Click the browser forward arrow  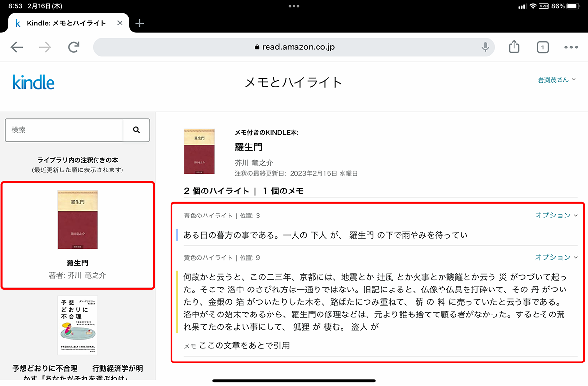[45, 47]
